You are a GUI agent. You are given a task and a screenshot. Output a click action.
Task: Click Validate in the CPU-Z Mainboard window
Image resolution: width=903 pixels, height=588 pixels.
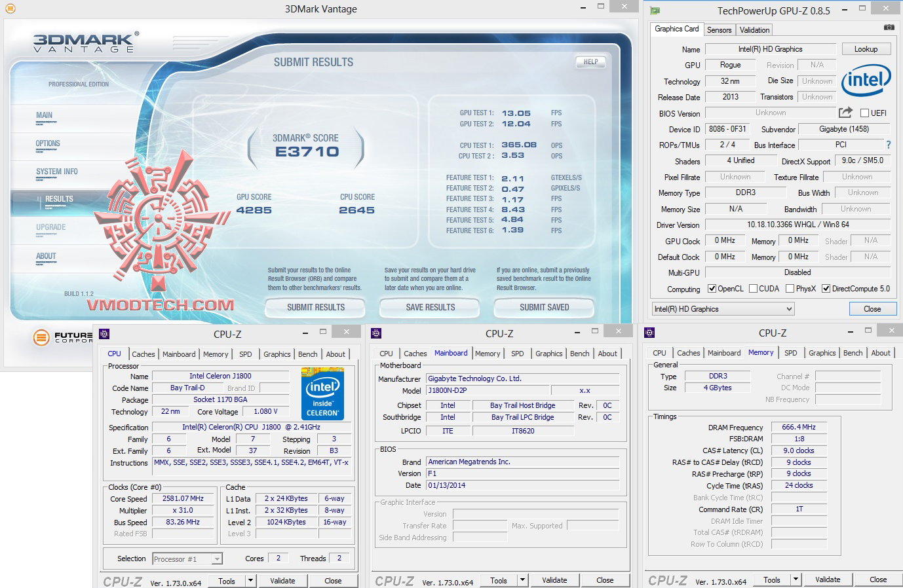coord(554,580)
